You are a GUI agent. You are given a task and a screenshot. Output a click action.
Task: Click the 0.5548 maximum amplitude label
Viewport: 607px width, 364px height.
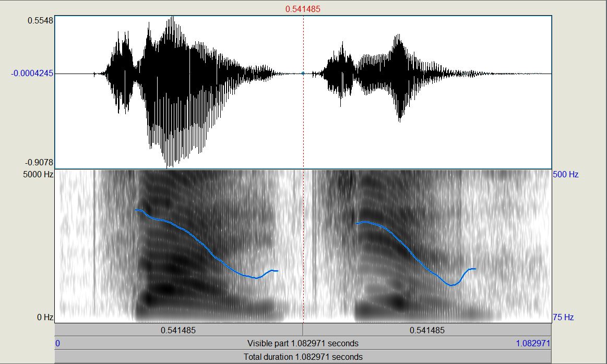(40, 20)
